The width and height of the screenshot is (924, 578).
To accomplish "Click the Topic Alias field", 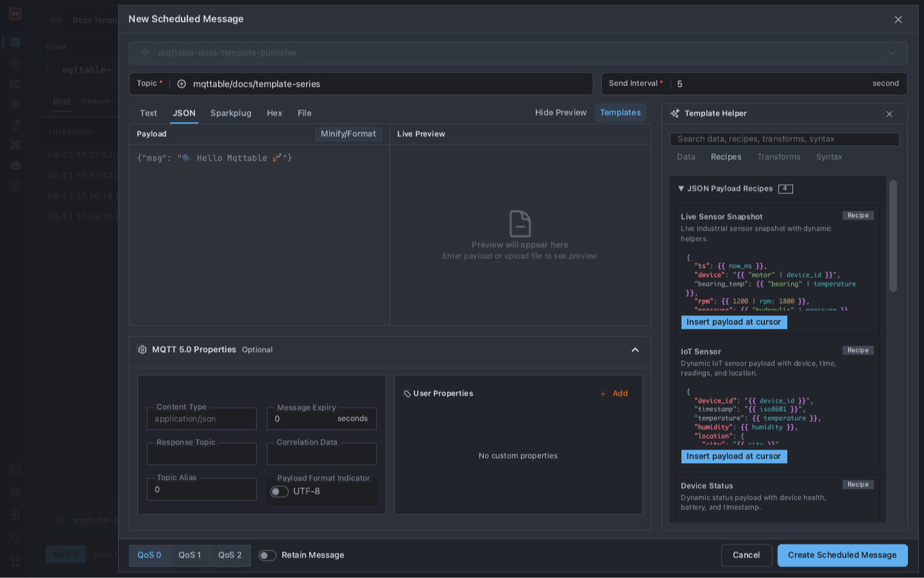I will click(x=201, y=490).
